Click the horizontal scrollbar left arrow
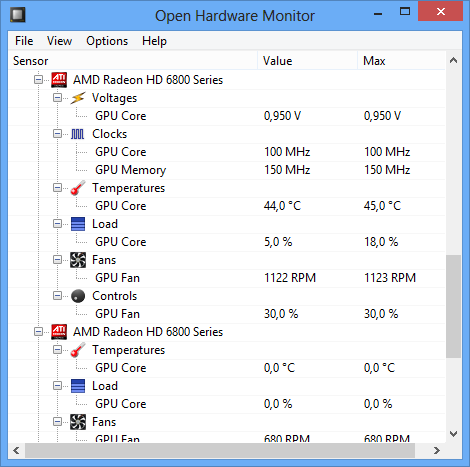The image size is (470, 467). point(16,451)
